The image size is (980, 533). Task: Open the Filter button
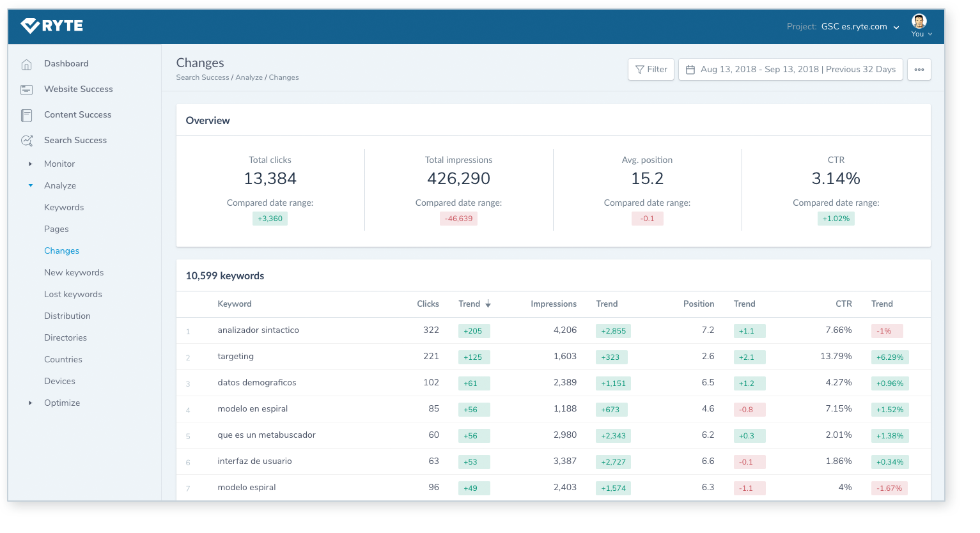point(651,70)
